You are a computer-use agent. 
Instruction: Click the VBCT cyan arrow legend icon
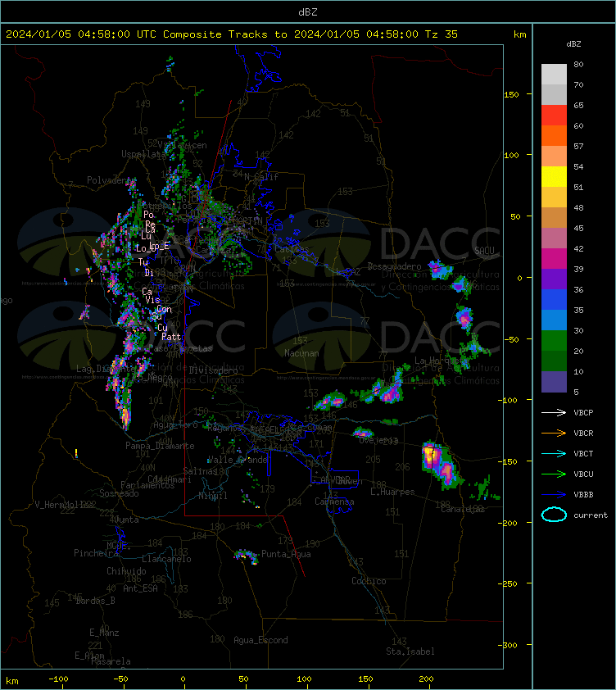554,453
